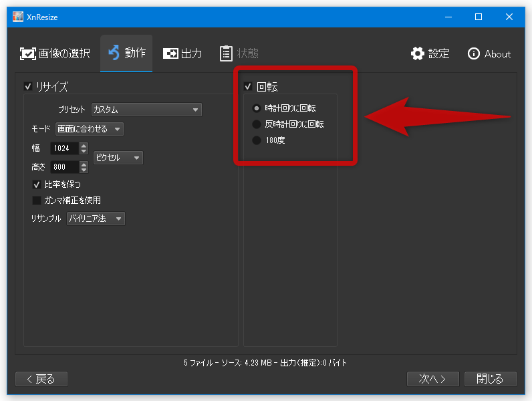Minimize the XnResize window
532x401 pixels.
click(x=448, y=17)
